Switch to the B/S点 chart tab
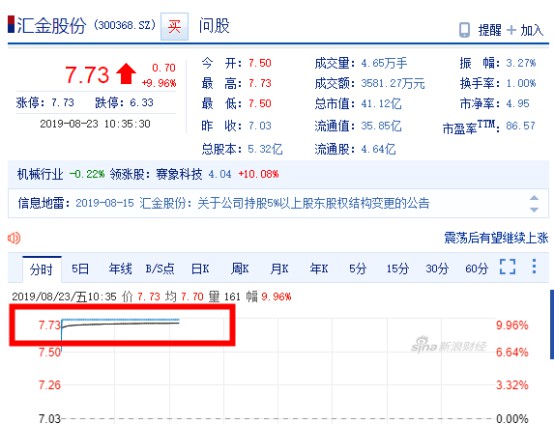This screenshot has height=425, width=554. tap(160, 269)
